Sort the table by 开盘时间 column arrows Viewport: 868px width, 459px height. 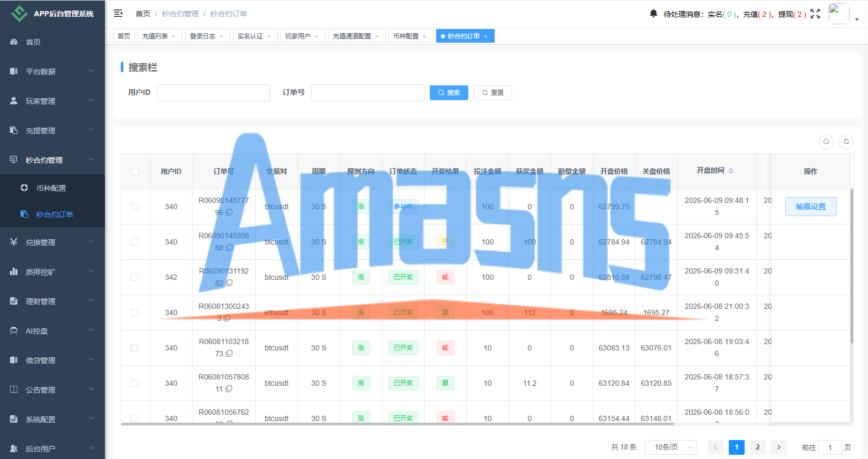[731, 171]
